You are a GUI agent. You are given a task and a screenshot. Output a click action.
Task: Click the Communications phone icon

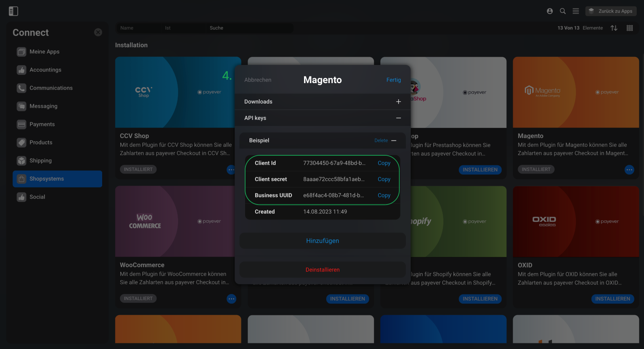pos(21,88)
